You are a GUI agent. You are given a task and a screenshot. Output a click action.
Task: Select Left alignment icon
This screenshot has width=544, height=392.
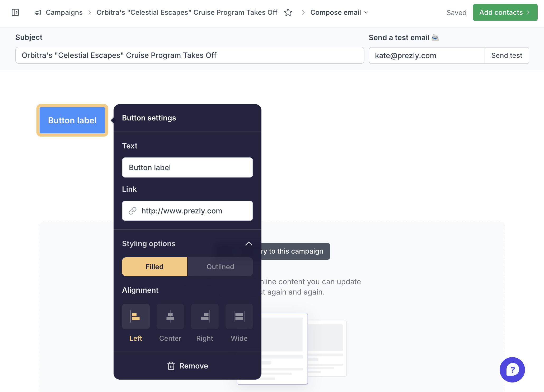[136, 316]
